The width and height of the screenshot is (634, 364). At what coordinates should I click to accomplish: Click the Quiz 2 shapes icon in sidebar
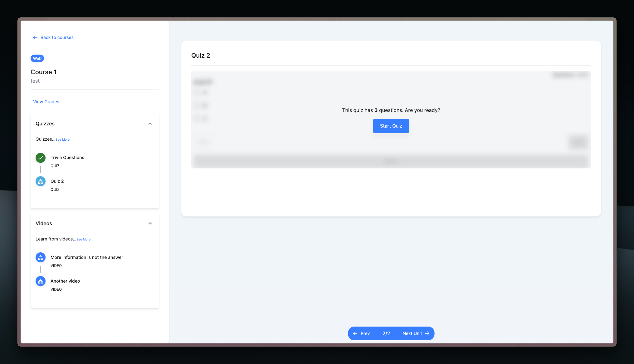click(x=41, y=182)
